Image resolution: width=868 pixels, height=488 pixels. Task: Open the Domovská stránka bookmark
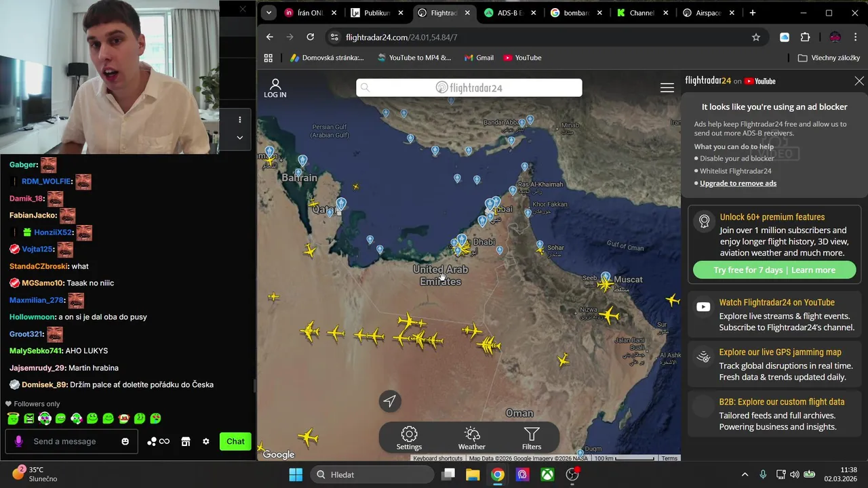pyautogui.click(x=327, y=58)
